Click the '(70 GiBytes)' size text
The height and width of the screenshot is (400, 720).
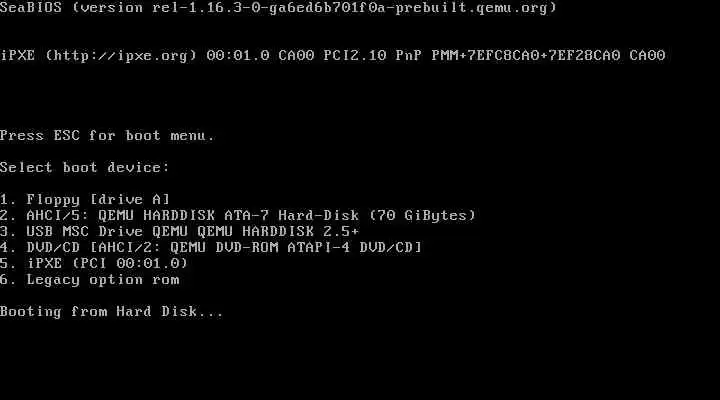[423, 215]
